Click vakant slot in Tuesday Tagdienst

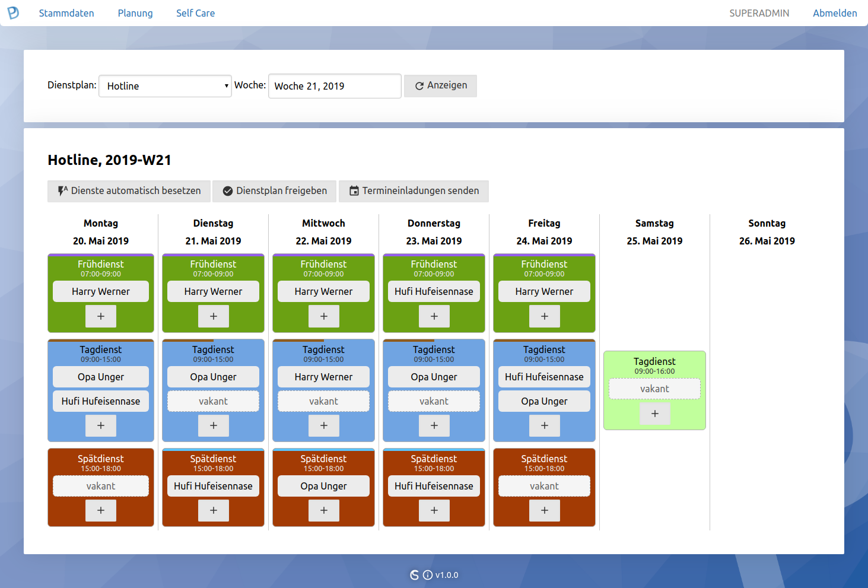[214, 401]
